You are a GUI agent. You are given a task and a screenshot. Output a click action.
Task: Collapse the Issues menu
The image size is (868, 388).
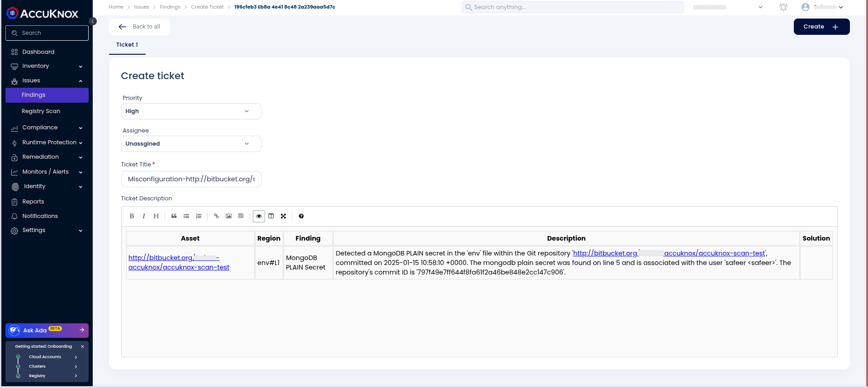click(x=81, y=81)
